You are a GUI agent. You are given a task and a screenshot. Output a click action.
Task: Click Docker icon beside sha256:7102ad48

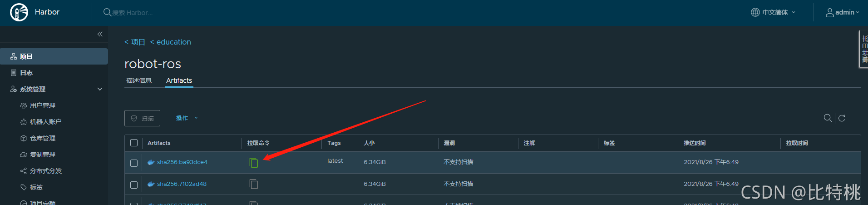pos(151,184)
